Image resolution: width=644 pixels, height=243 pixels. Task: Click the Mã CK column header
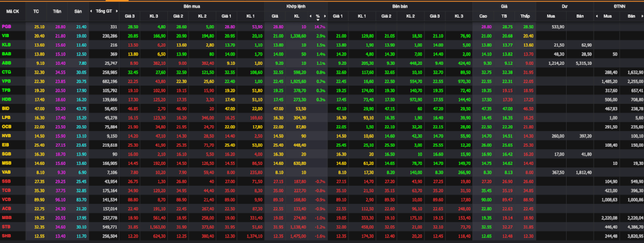(x=13, y=11)
